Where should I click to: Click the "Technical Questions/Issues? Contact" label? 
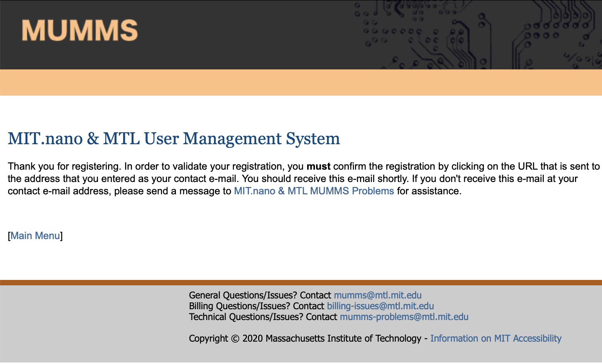[x=263, y=317]
